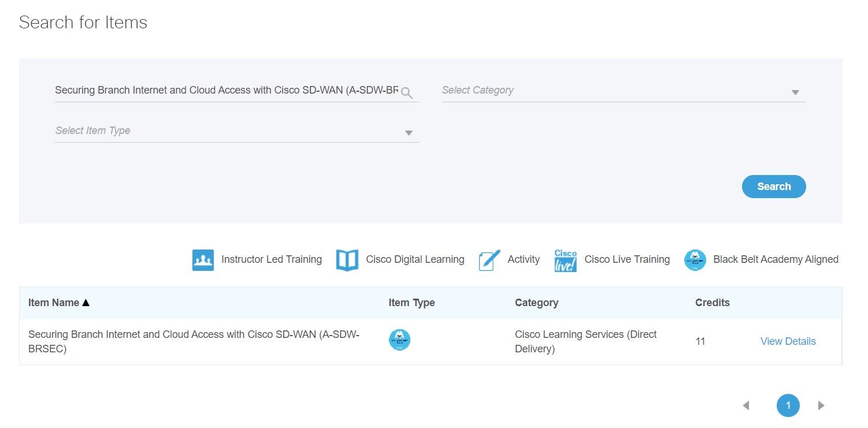Image resolution: width=868 pixels, height=428 pixels.
Task: Open View Details for A-SDW-BRSEC course
Action: [x=788, y=341]
